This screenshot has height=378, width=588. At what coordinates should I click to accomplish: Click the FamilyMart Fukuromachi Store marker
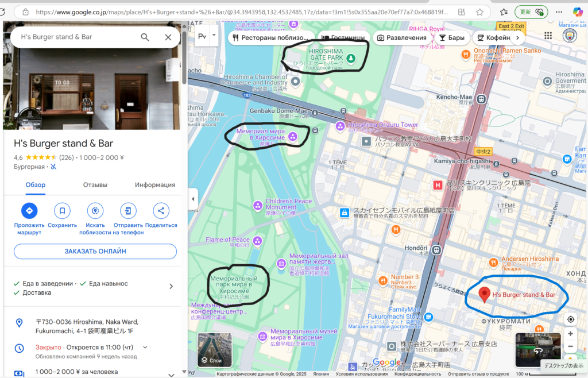click(x=428, y=318)
